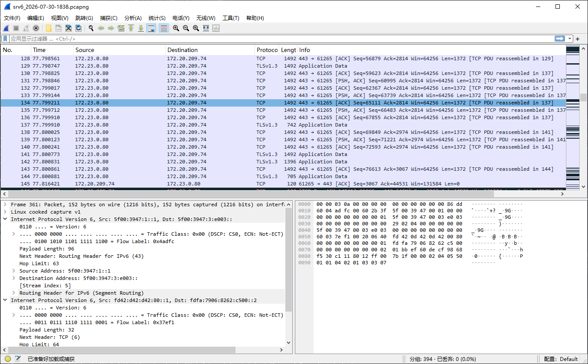The image size is (588, 364).
Task: Close this capture file icon
Action: (x=69, y=28)
